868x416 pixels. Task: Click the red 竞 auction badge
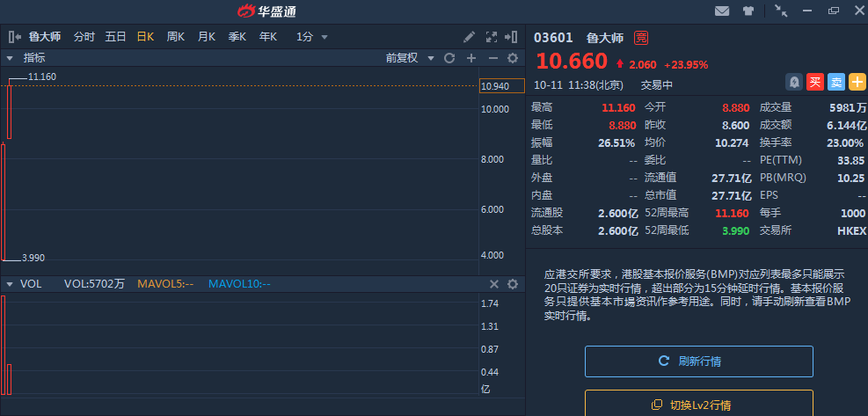641,38
